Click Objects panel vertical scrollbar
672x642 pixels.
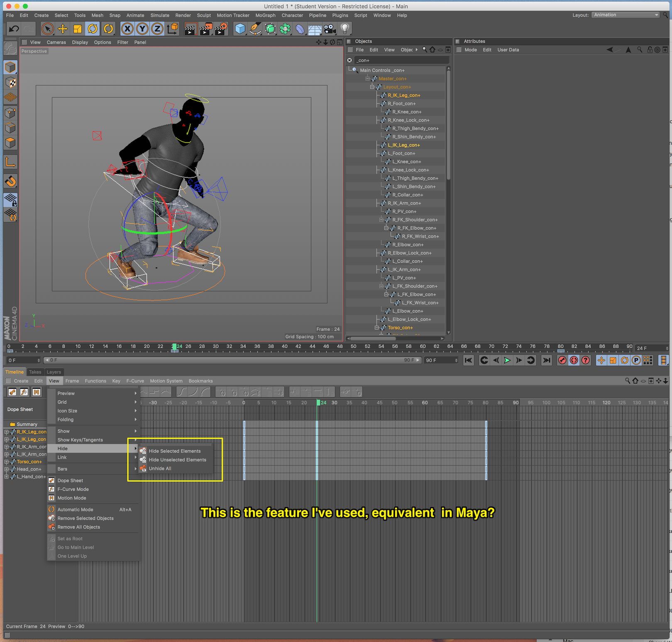click(449, 124)
